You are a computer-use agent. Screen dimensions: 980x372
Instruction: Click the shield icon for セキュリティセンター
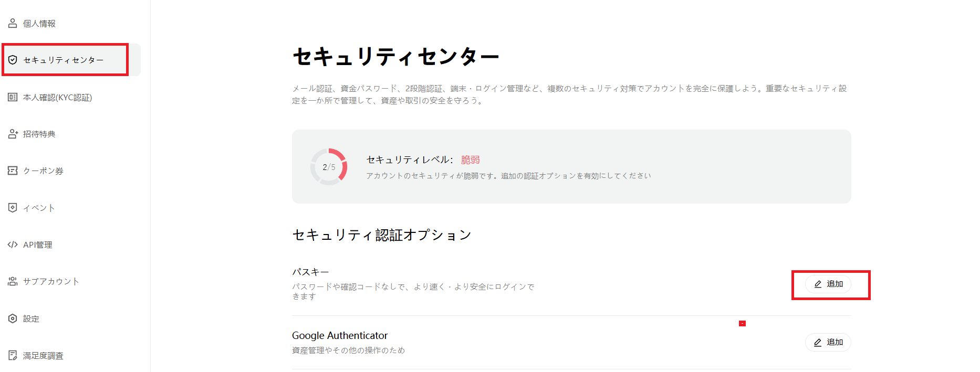[13, 60]
